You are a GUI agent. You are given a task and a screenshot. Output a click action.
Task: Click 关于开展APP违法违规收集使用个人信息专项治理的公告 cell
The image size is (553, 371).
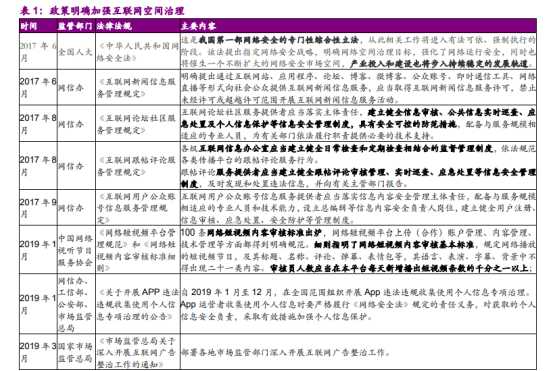pyautogui.click(x=138, y=304)
